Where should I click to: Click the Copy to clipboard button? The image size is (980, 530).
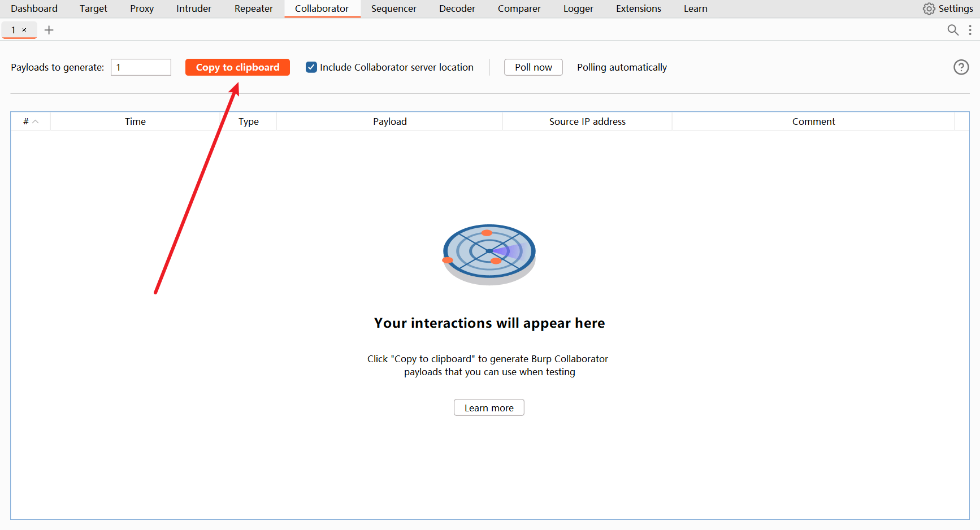click(x=237, y=67)
